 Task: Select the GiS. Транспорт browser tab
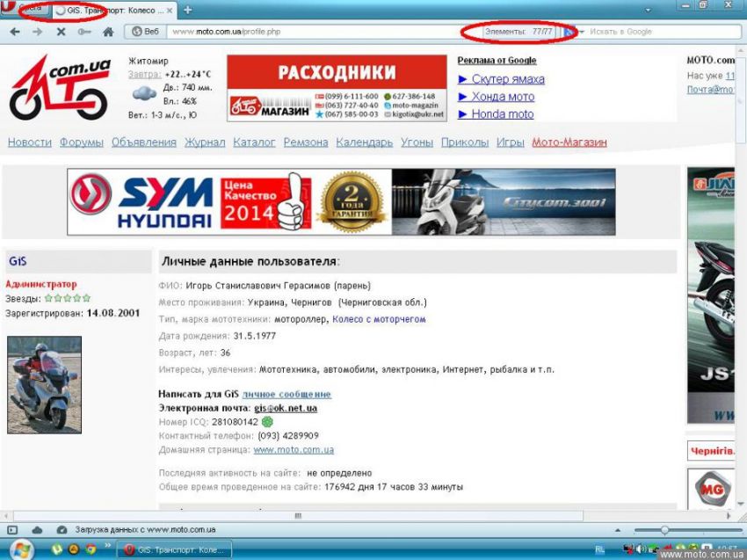(x=112, y=10)
